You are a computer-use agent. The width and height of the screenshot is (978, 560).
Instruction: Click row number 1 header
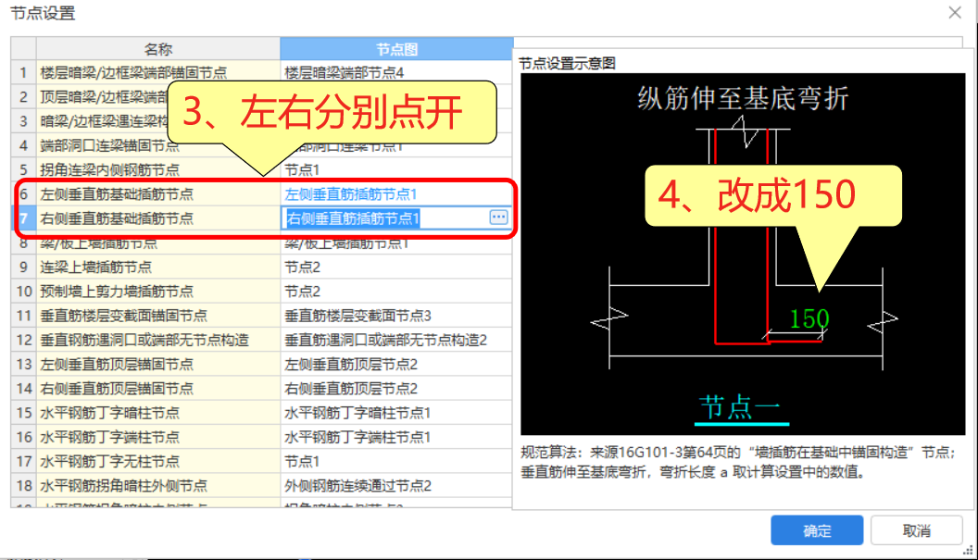[x=24, y=72]
